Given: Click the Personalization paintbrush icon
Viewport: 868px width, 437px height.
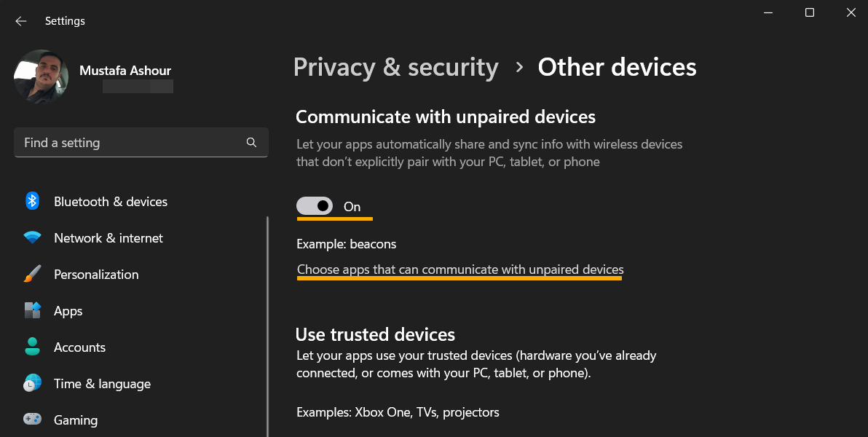Looking at the screenshot, I should tap(32, 274).
